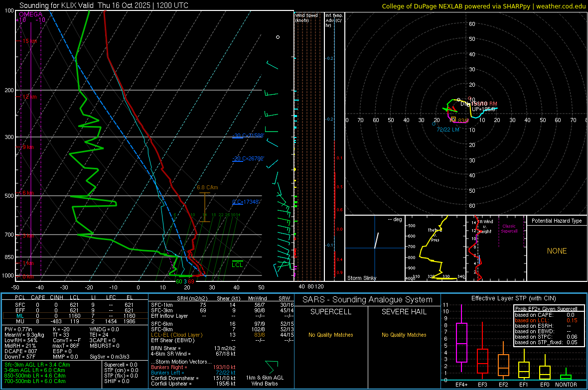Image resolution: width=588 pixels, height=390 pixels.
Task: Click the '0 C=17348'' freezing level label
Action: pyautogui.click(x=246, y=202)
